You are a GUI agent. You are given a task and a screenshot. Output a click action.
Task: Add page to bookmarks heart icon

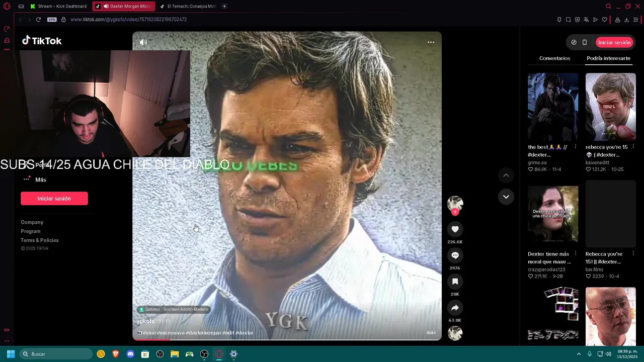pyautogui.click(x=604, y=20)
